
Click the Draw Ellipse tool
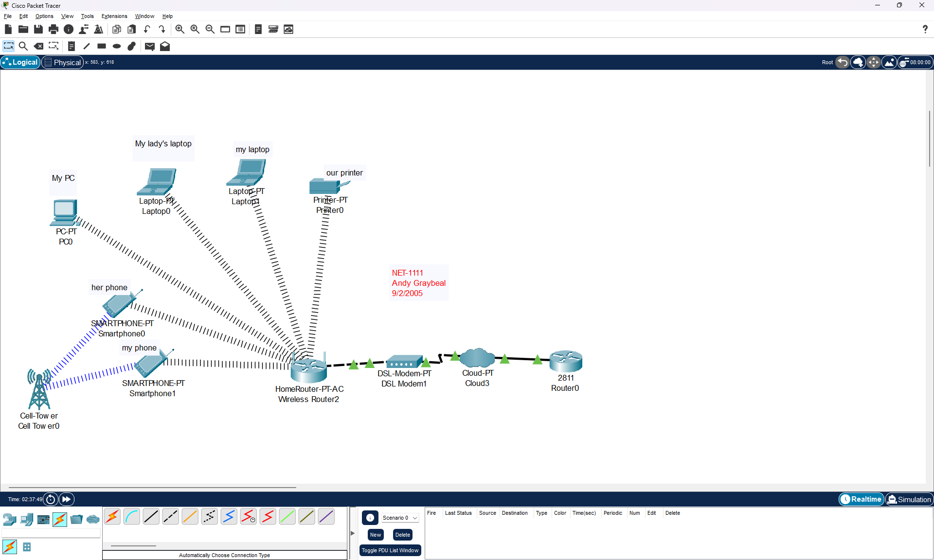coord(117,46)
